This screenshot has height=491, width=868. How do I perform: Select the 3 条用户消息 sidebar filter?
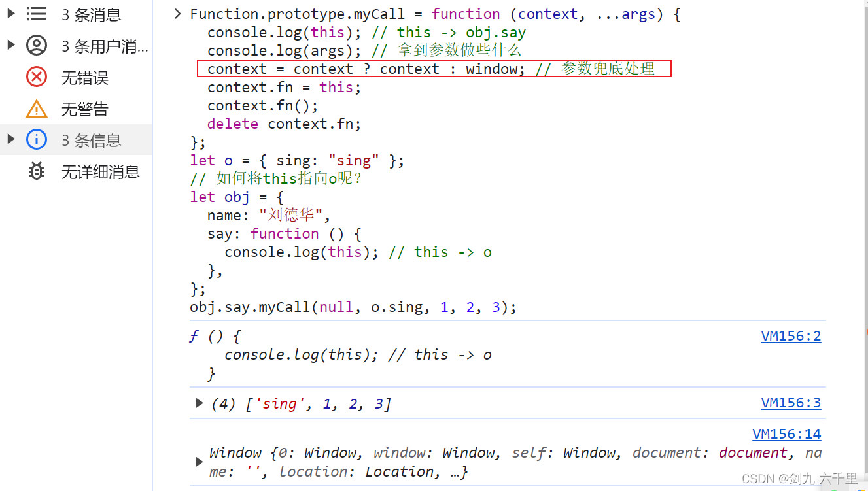click(76, 46)
